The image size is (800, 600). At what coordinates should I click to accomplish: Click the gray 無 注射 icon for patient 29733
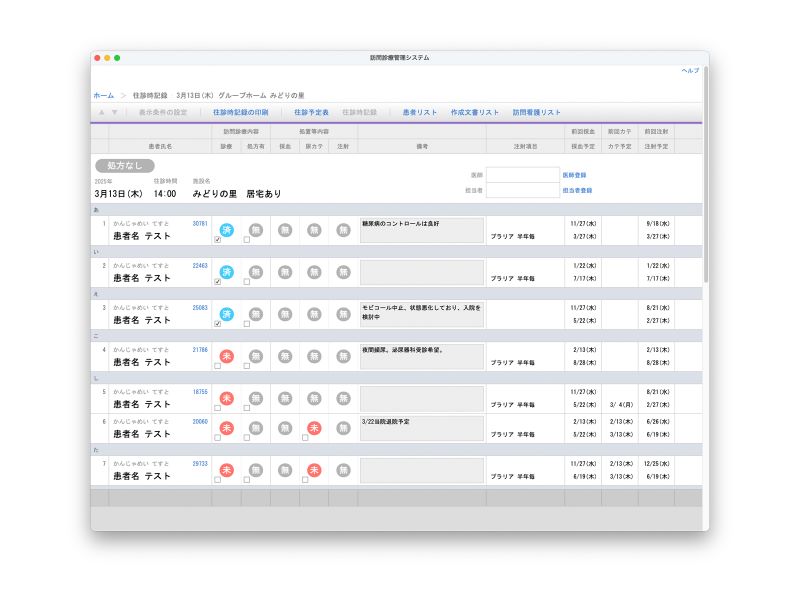click(343, 470)
